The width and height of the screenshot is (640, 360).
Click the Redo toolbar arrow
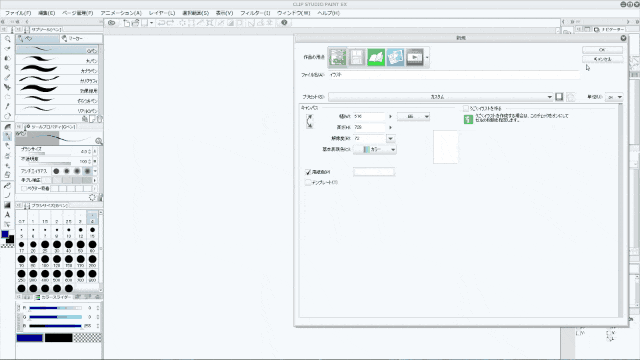point(171,23)
